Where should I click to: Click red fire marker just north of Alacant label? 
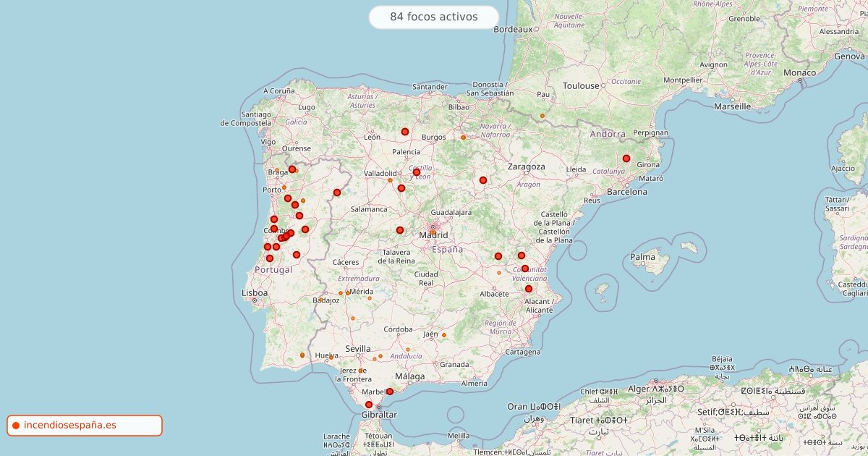pyautogui.click(x=529, y=289)
